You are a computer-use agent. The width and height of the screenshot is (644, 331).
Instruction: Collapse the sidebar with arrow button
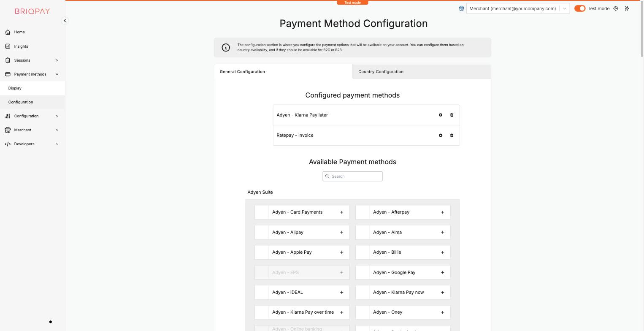65,21
